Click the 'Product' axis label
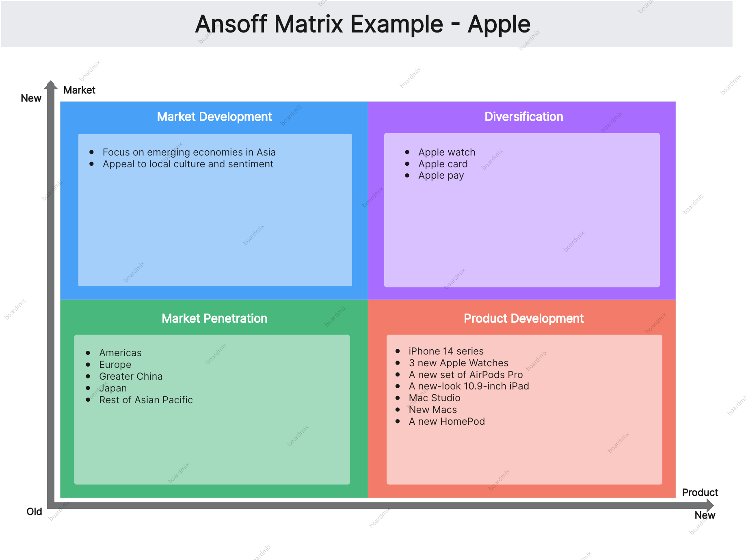Screen dimensions: 746x560 700,493
